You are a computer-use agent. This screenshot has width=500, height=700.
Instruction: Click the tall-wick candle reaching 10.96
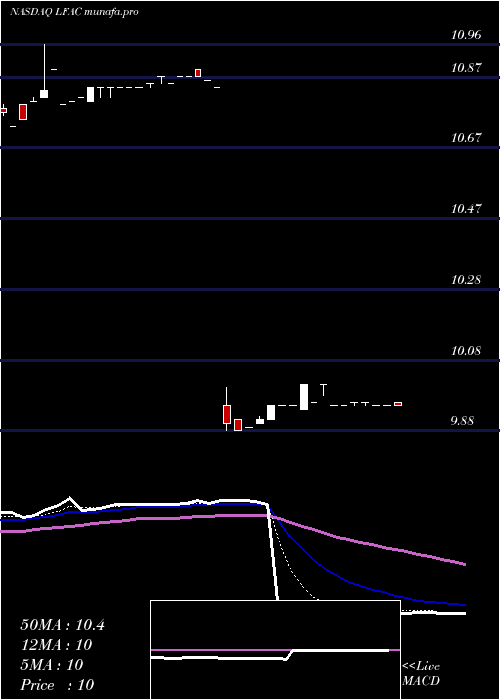[44, 71]
